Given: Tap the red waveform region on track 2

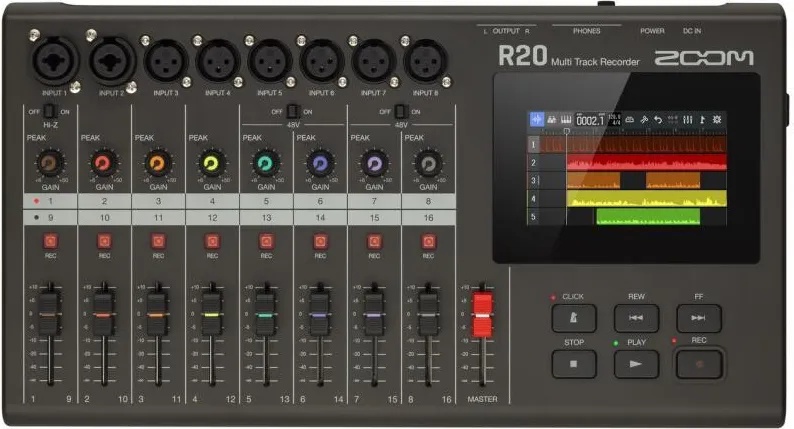Looking at the screenshot, I should tap(647, 163).
